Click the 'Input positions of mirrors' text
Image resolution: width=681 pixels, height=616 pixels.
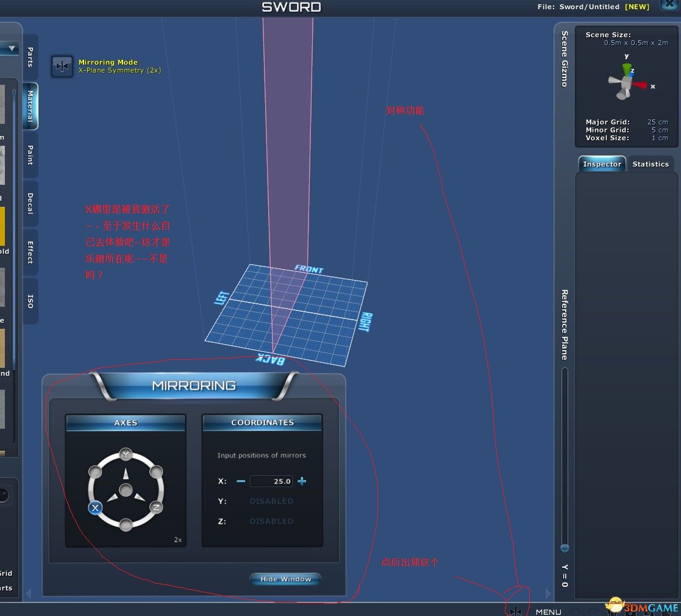point(262,455)
